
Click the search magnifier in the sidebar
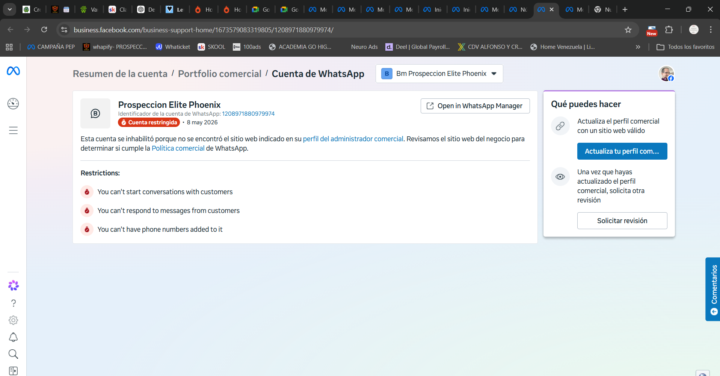[13, 354]
